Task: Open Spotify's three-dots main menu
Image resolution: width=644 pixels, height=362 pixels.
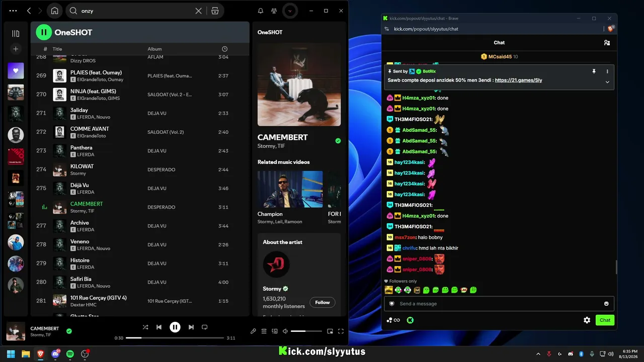Action: 13,11
